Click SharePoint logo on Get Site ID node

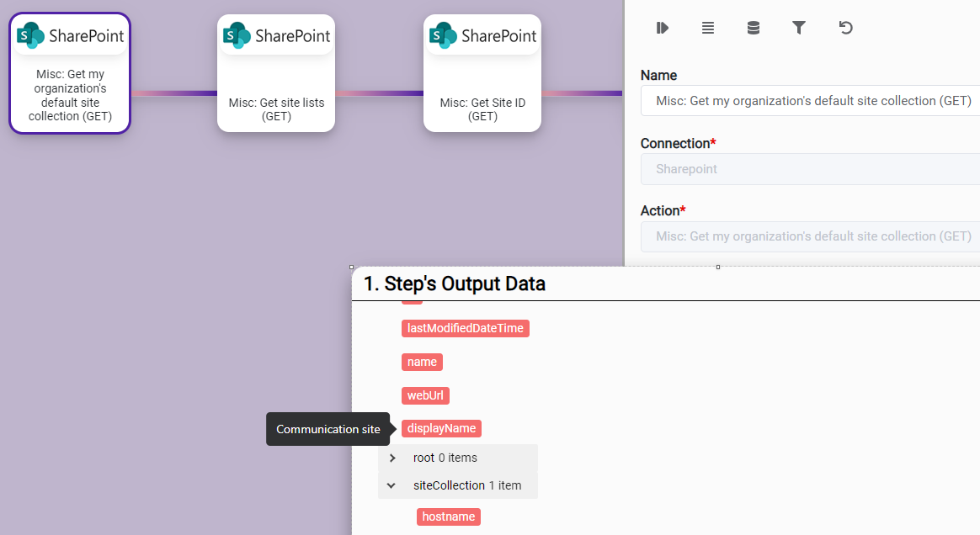(482, 35)
